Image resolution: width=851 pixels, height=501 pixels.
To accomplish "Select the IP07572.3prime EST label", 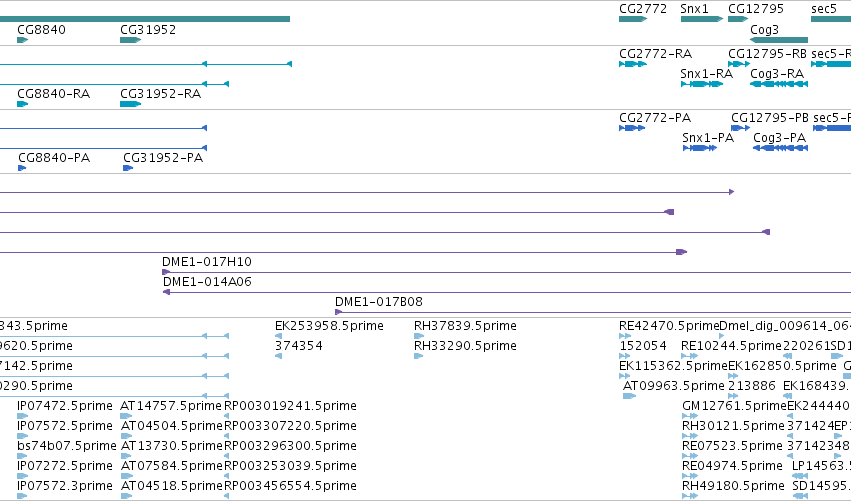I will click(65, 486).
